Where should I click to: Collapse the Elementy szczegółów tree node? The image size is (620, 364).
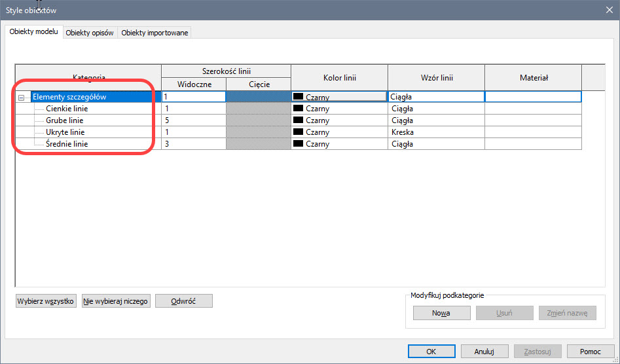(x=22, y=98)
